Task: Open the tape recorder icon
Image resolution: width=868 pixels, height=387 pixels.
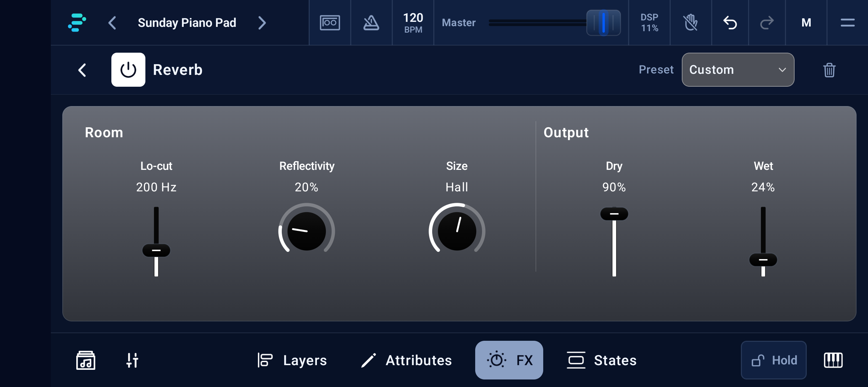Action: pyautogui.click(x=330, y=23)
